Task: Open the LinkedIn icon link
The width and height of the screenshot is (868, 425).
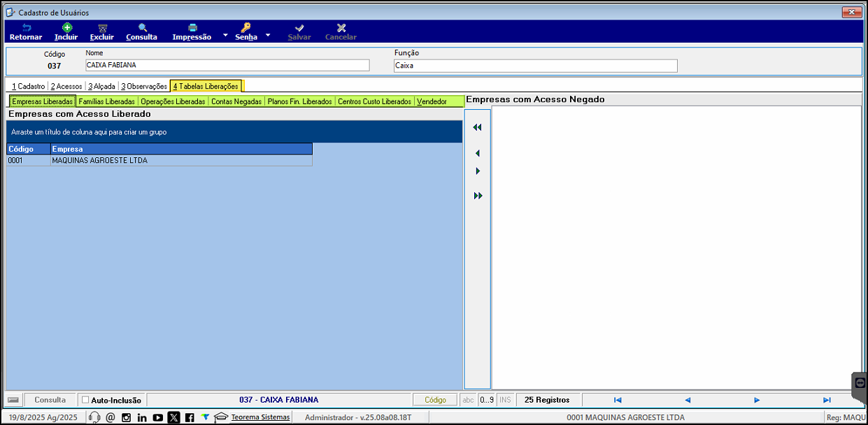Action: pos(142,417)
